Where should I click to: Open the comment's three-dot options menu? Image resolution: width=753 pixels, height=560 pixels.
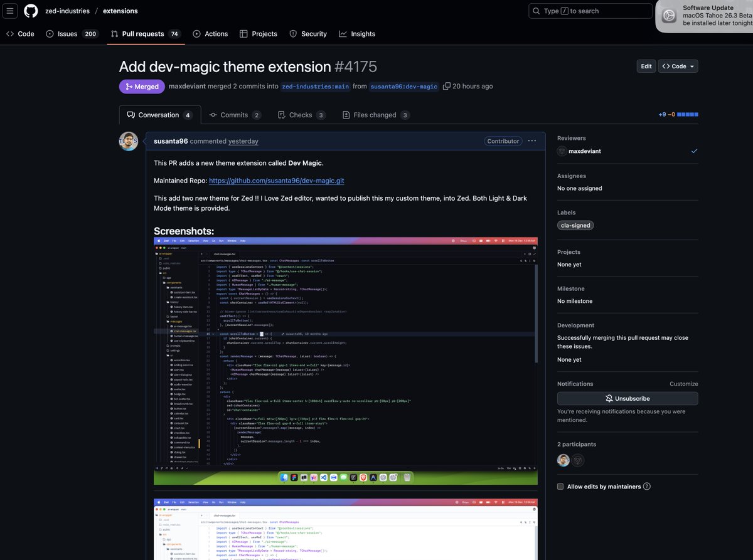532,141
